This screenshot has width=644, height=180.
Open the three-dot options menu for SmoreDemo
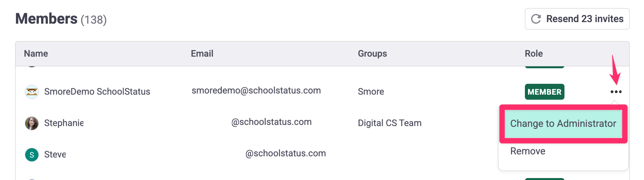(616, 92)
